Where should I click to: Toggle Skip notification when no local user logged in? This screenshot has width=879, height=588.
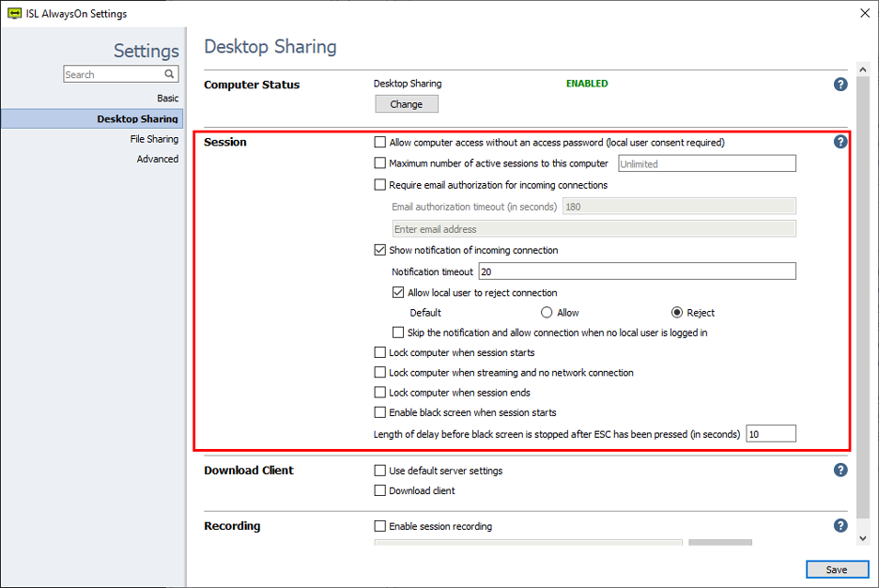pyautogui.click(x=398, y=333)
